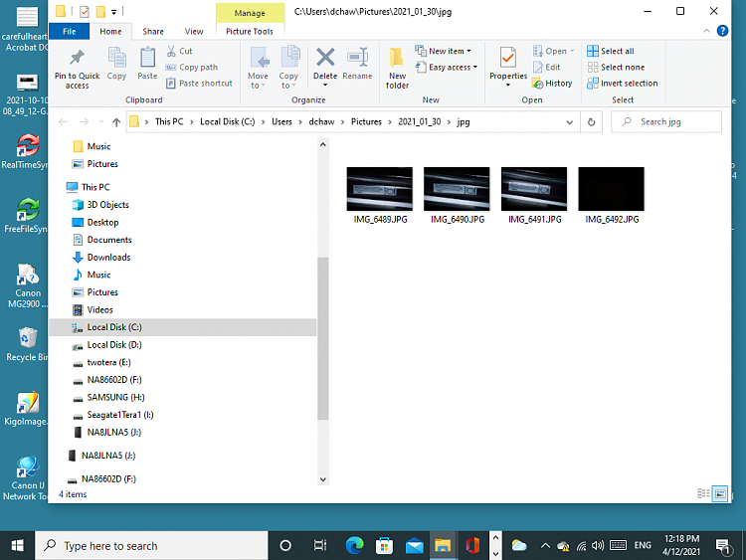Image resolution: width=746 pixels, height=560 pixels.
Task: Click Select all
Action: [611, 51]
